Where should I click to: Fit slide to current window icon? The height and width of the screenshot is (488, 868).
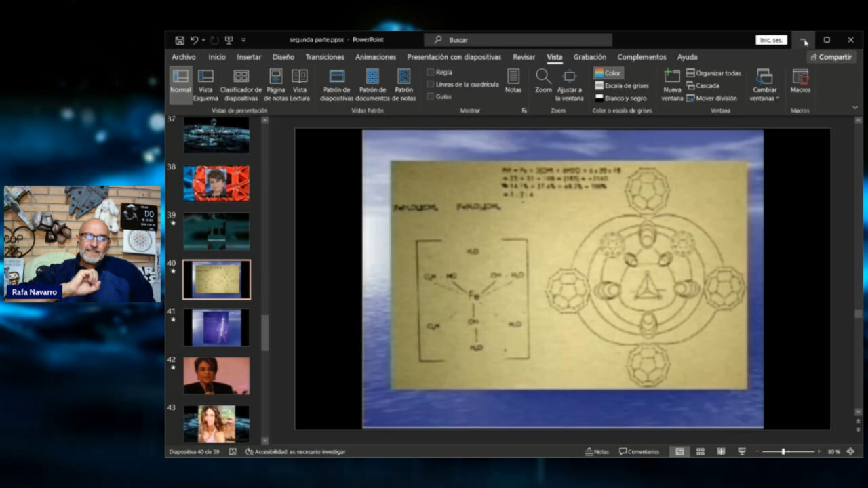(850, 451)
